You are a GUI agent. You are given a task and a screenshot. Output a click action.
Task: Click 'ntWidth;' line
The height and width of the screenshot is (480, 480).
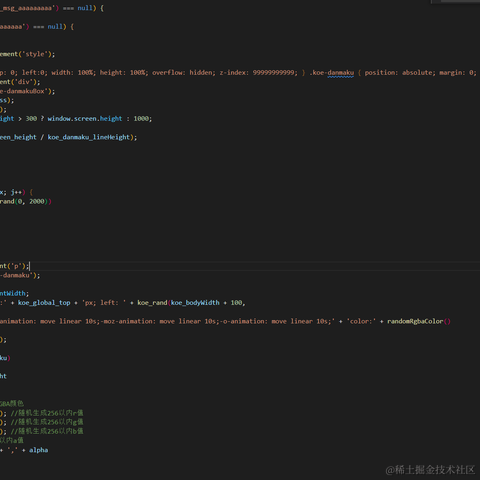pyautogui.click(x=14, y=293)
